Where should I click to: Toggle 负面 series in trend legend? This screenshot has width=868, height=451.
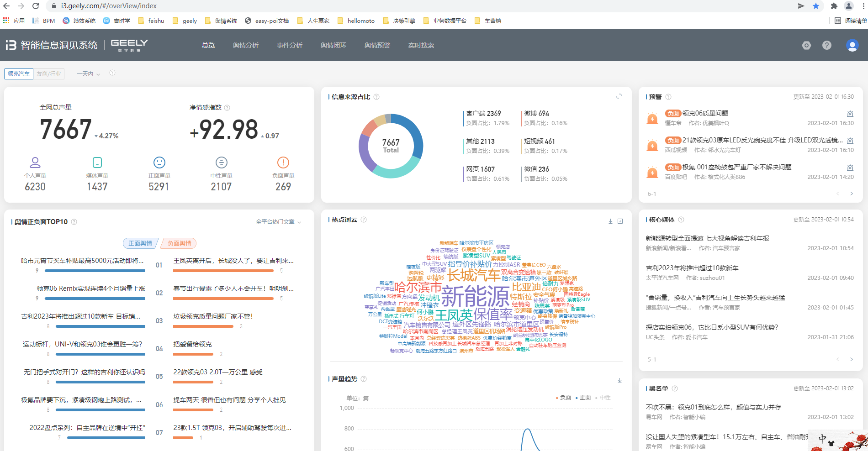563,398
